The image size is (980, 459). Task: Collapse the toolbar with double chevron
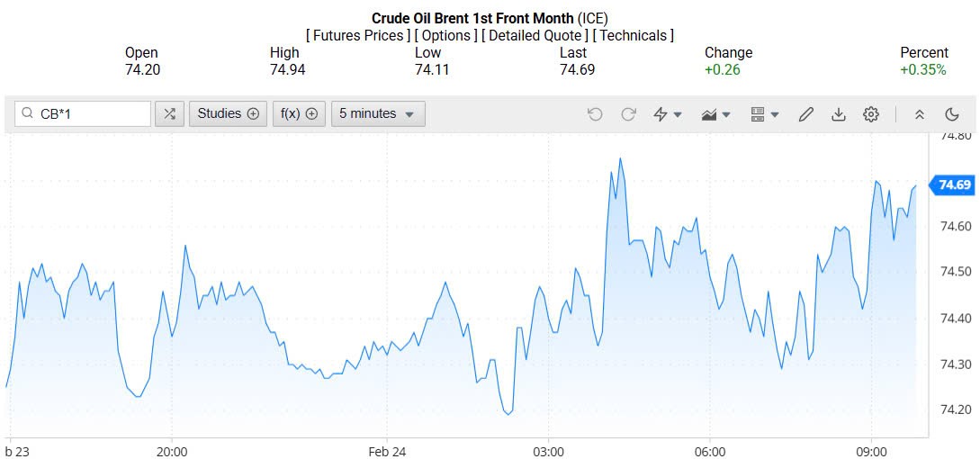(919, 114)
